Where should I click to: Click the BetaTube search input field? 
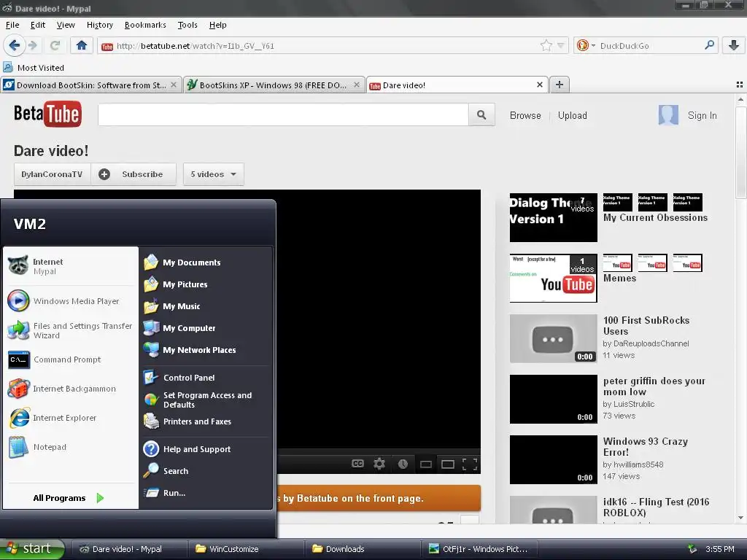pos(284,114)
